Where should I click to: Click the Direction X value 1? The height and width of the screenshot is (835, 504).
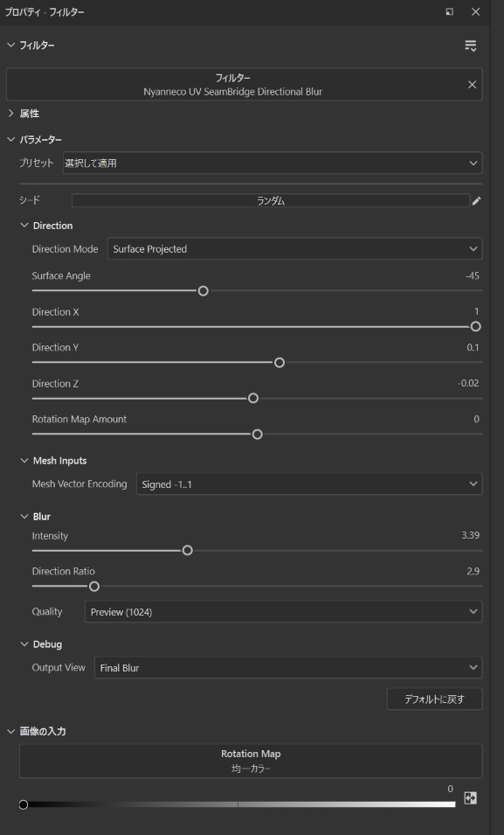(x=476, y=311)
